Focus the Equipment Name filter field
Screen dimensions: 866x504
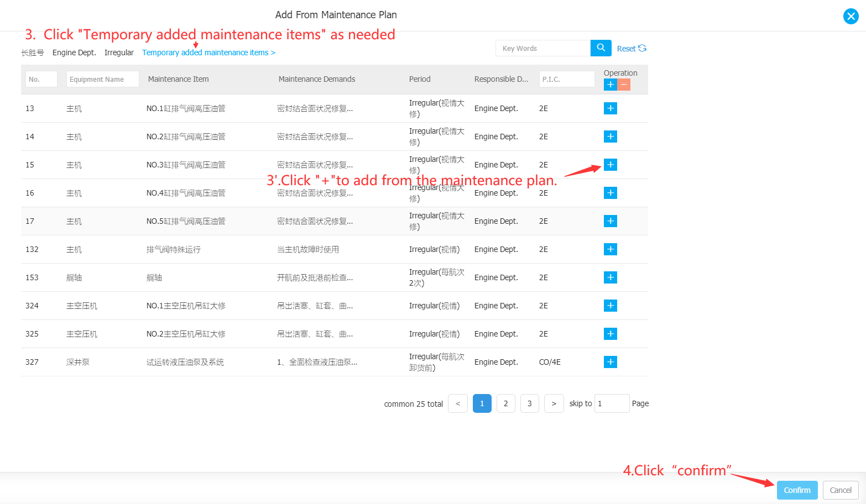(103, 79)
